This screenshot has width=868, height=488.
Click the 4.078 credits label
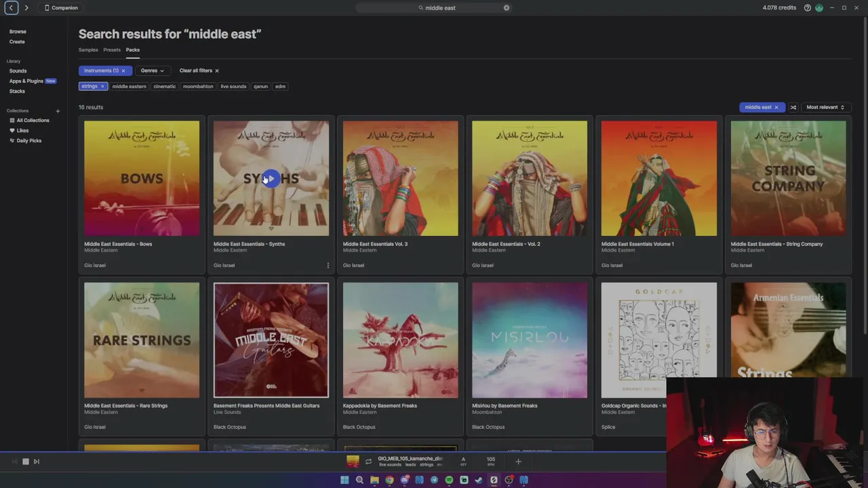coord(779,7)
